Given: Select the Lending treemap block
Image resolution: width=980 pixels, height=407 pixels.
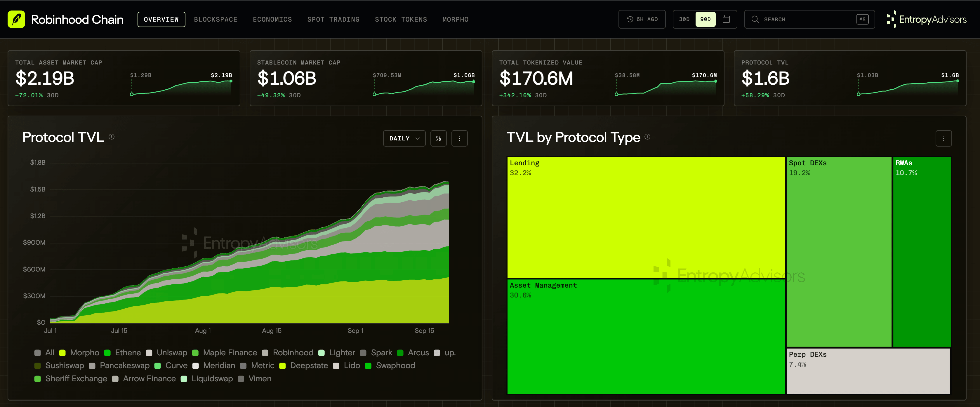Looking at the screenshot, I should pos(646,217).
